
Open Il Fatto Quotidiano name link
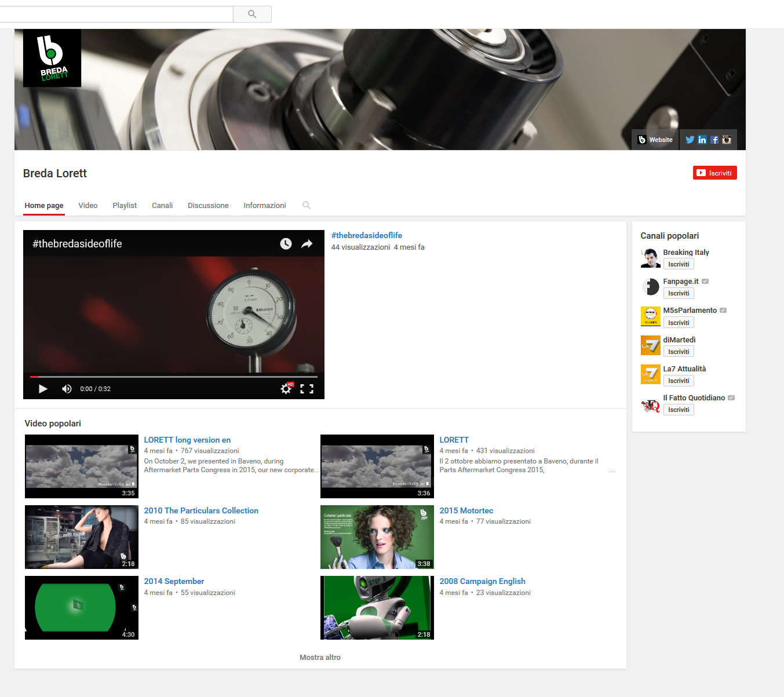click(694, 398)
